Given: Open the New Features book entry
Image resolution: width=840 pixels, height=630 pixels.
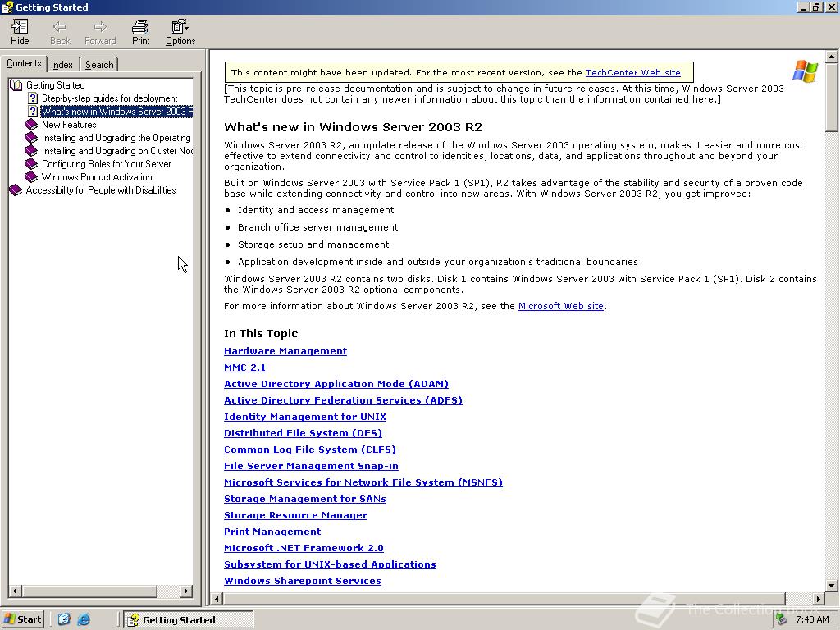Looking at the screenshot, I should click(69, 125).
